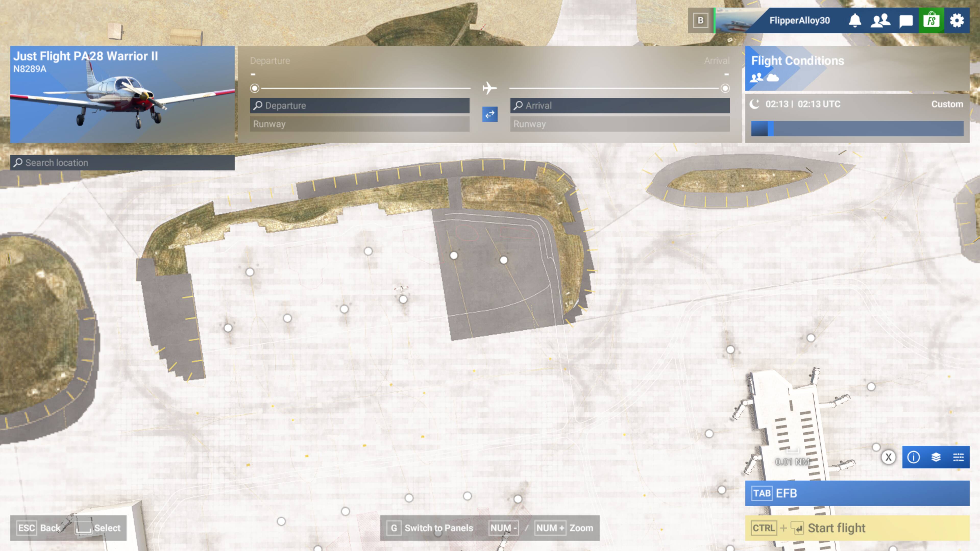
Task: Click the Search location field
Action: point(122,163)
